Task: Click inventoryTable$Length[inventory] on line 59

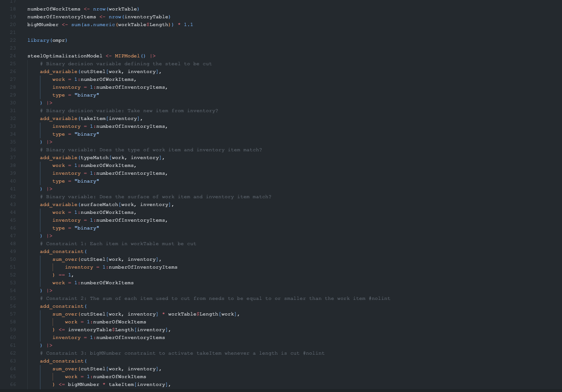Action: click(116, 329)
